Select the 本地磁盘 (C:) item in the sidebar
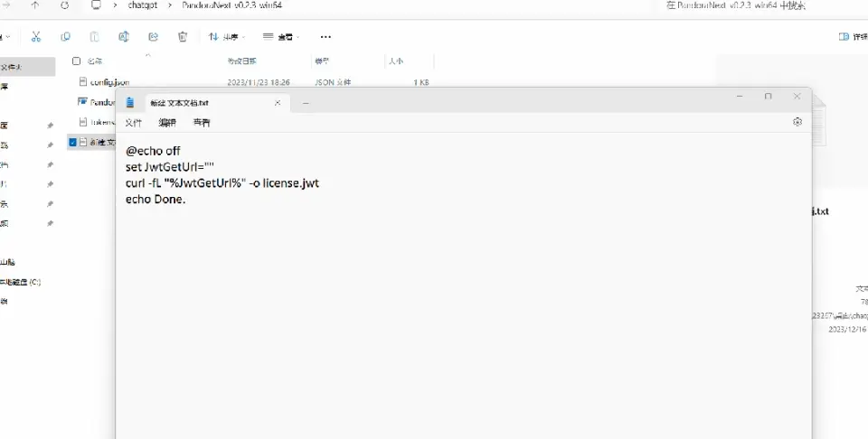This screenshot has width=868, height=439. click(x=21, y=282)
